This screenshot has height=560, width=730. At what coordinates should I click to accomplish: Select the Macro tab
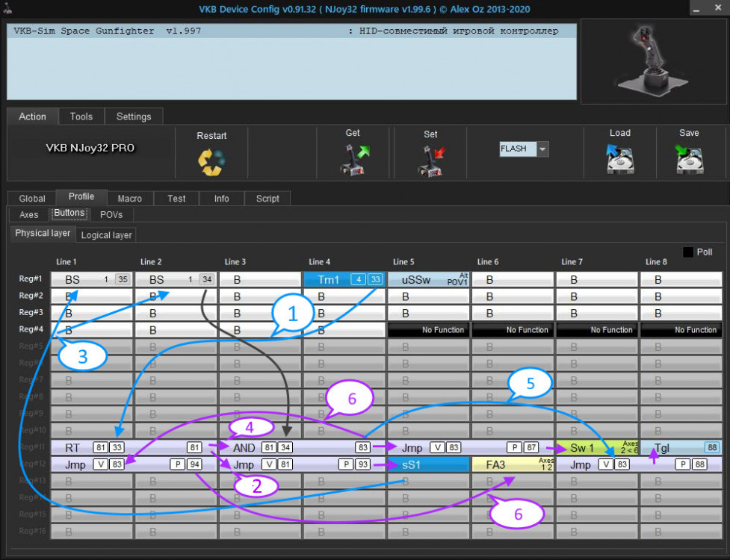[129, 199]
